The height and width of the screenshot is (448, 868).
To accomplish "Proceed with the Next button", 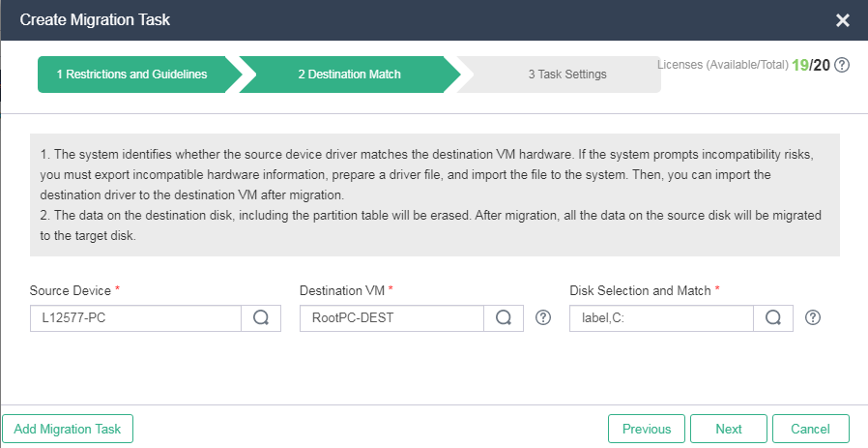I will (729, 429).
